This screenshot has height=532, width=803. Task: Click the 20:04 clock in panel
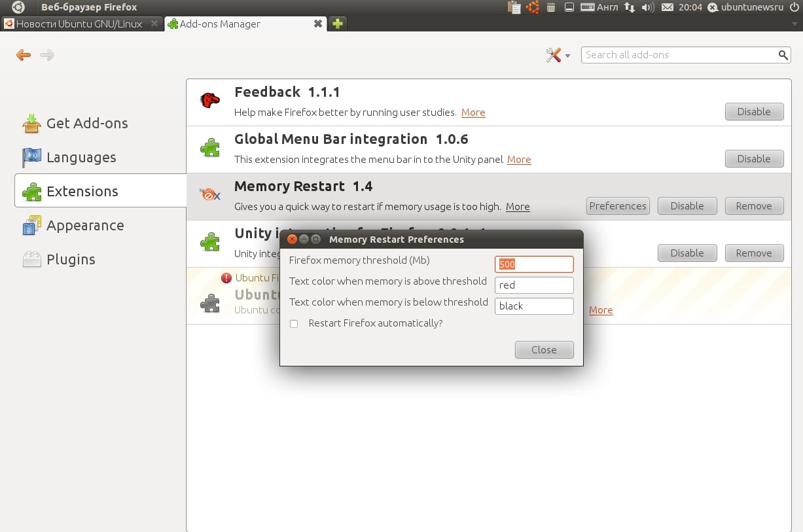coord(690,7)
